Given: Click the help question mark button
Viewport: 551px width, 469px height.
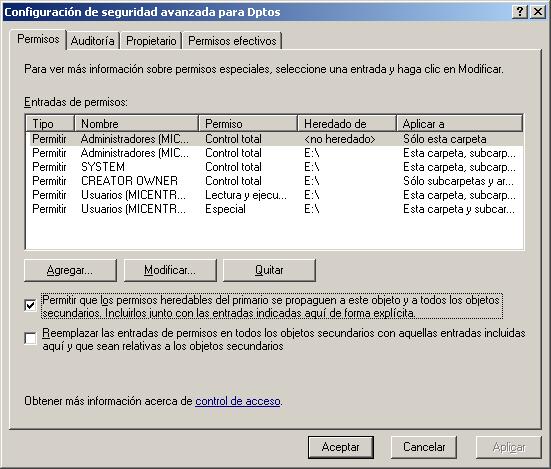Looking at the screenshot, I should pos(520,12).
